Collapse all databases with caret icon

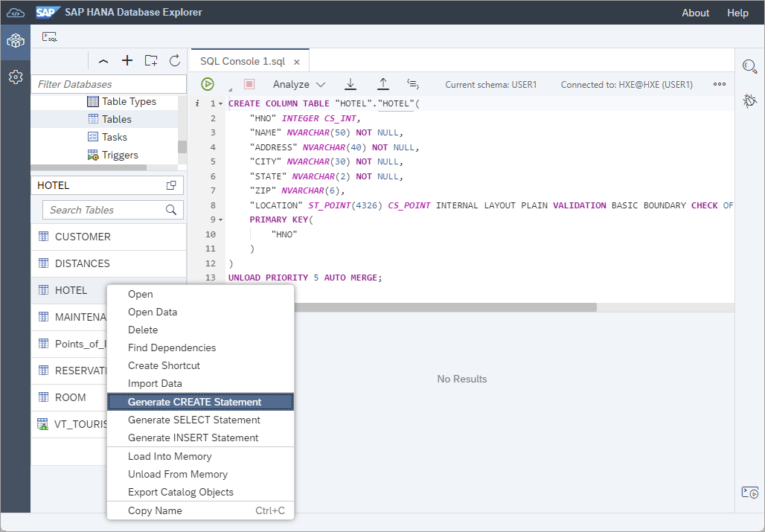(103, 61)
